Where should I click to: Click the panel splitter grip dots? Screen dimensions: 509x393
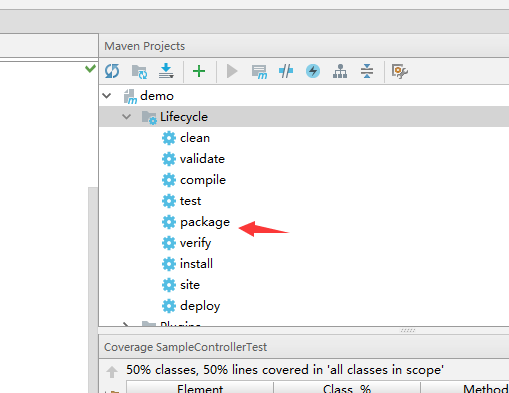(408, 331)
